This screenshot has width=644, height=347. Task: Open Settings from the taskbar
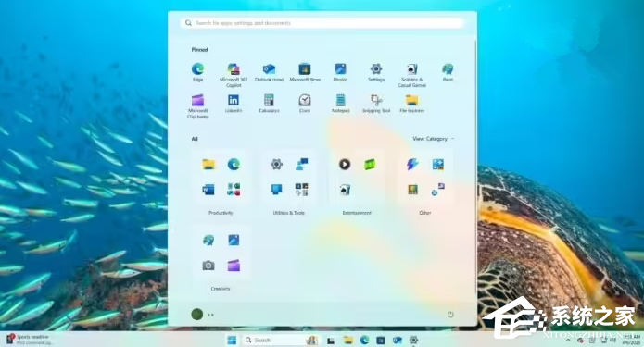coord(413,340)
